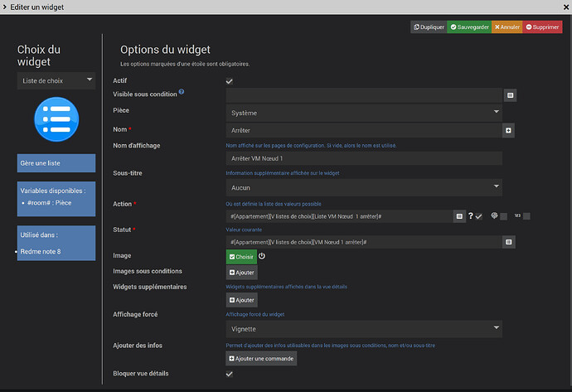Toggle the Bloquer vue détails checkbox
Viewport: 572px width, 392px height.
click(x=230, y=375)
